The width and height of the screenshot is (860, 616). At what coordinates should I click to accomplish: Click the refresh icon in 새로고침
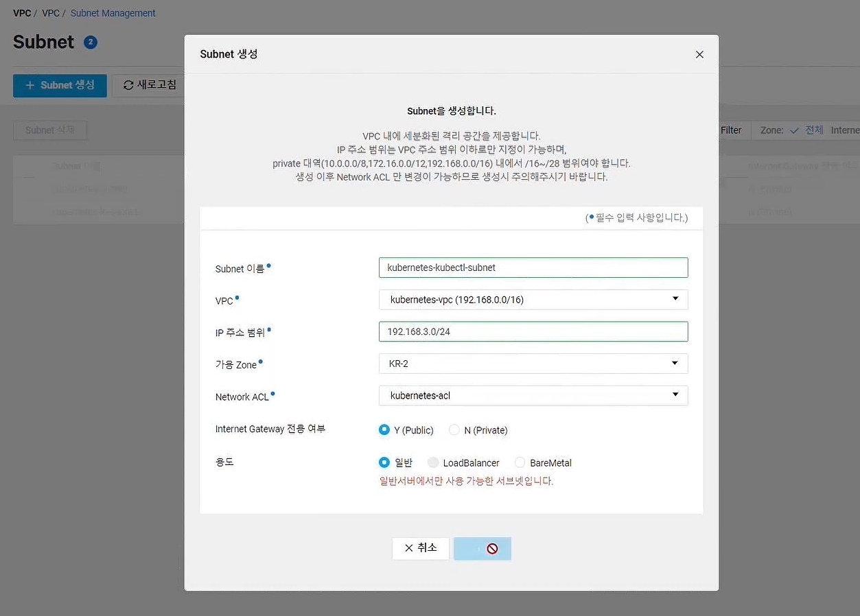(x=128, y=85)
